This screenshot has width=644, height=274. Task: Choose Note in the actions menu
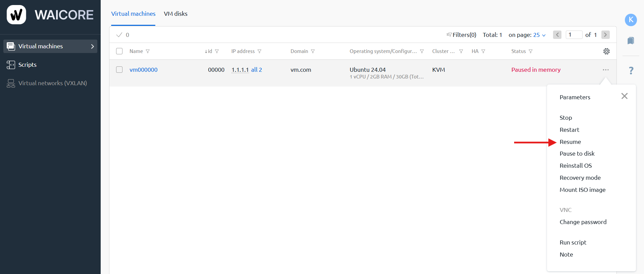(566, 255)
